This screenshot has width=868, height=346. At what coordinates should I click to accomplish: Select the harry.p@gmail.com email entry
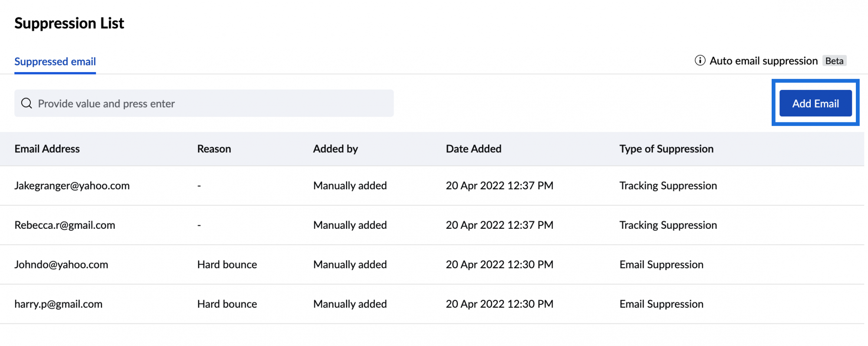pyautogui.click(x=58, y=304)
